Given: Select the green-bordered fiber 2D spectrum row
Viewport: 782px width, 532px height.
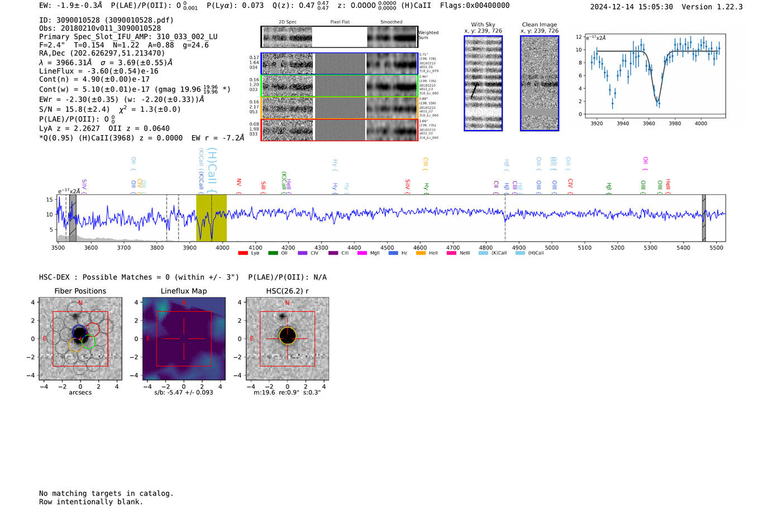Looking at the screenshot, I should (339, 86).
